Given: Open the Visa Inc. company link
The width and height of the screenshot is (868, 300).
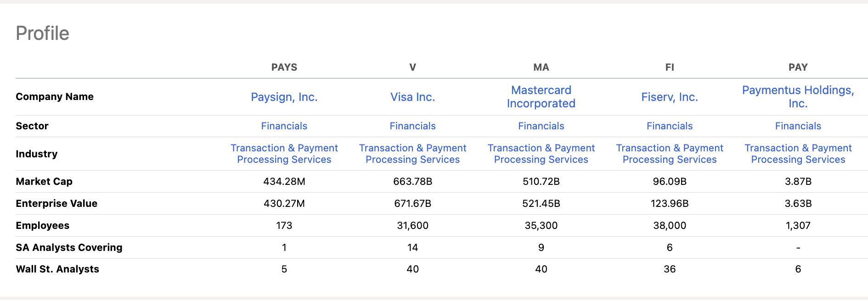Looking at the screenshot, I should click(412, 97).
